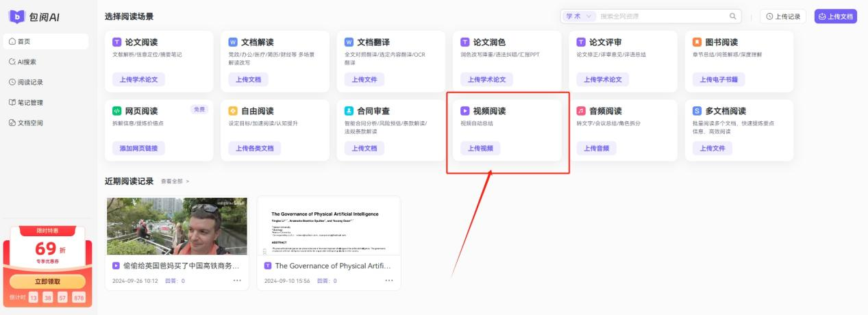Viewport: 868px width, 315px height.
Task: Open 笔记管理 in the sidebar
Action: [x=45, y=103]
